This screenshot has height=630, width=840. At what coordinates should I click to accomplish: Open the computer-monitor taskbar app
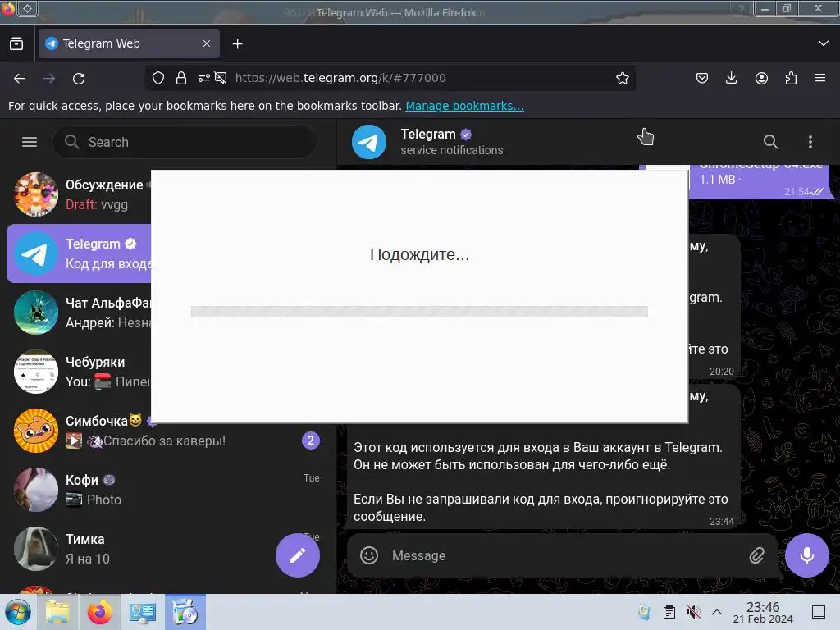pyautogui.click(x=142, y=612)
